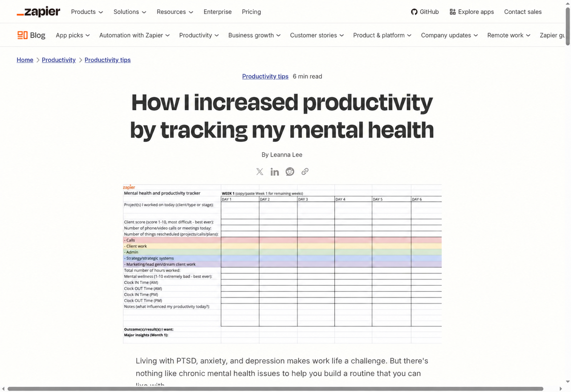Click Home breadcrumb link
The width and height of the screenshot is (571, 392).
click(x=25, y=60)
